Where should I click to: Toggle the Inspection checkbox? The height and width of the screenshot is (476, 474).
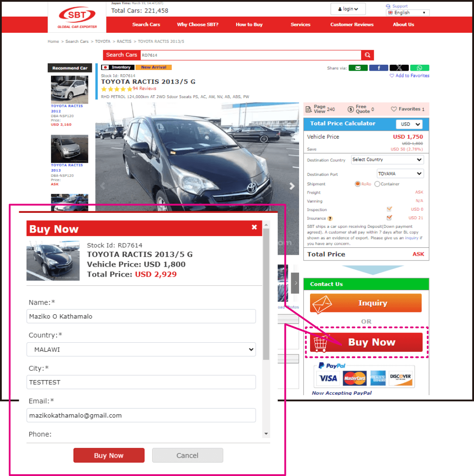click(389, 209)
